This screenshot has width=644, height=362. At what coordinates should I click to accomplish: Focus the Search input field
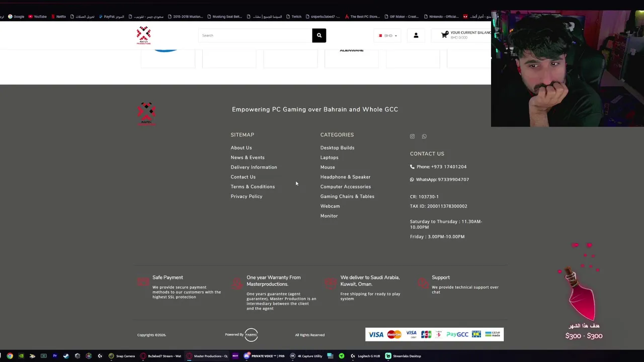[x=255, y=35]
